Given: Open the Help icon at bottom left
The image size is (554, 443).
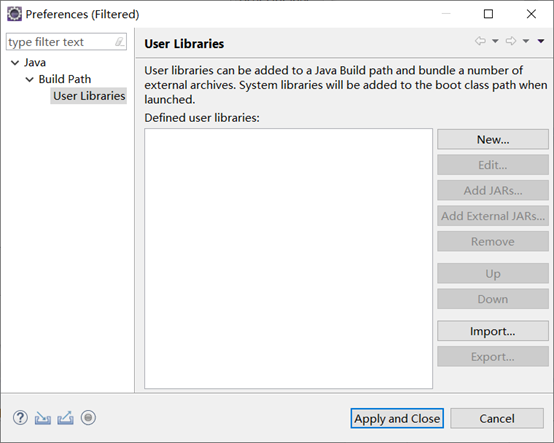Looking at the screenshot, I should pos(20,418).
